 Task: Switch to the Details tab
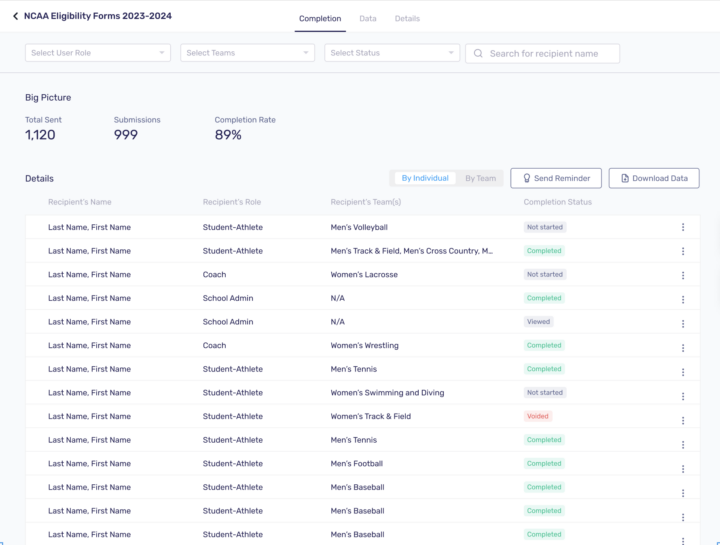(x=407, y=19)
